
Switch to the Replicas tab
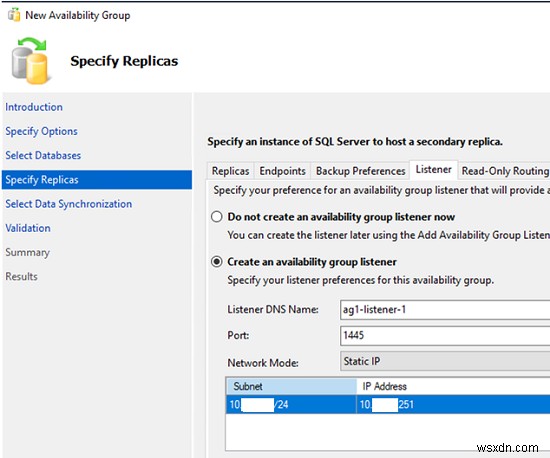point(230,171)
